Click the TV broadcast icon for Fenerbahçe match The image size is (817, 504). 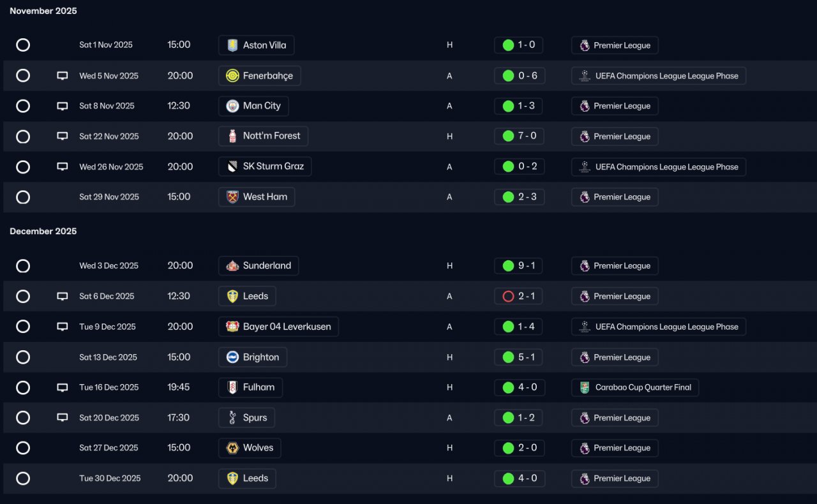click(x=62, y=76)
